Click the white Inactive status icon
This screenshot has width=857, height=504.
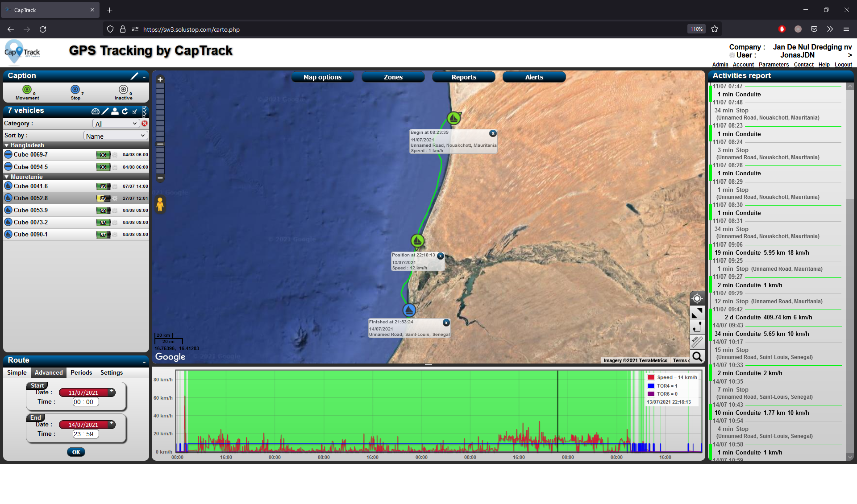(x=124, y=90)
